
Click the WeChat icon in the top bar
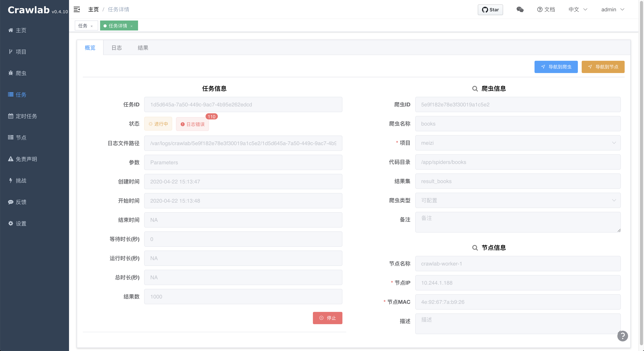[520, 10]
